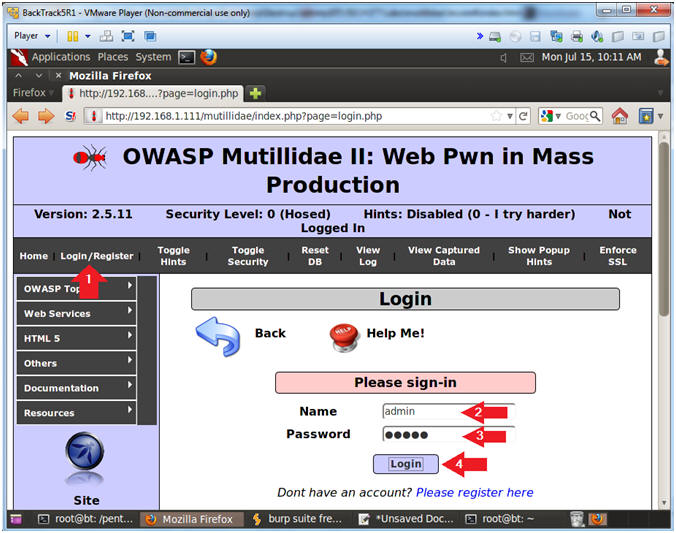Open the Firefox menu dropdown
Viewport: 676px width, 533px height.
click(x=33, y=93)
